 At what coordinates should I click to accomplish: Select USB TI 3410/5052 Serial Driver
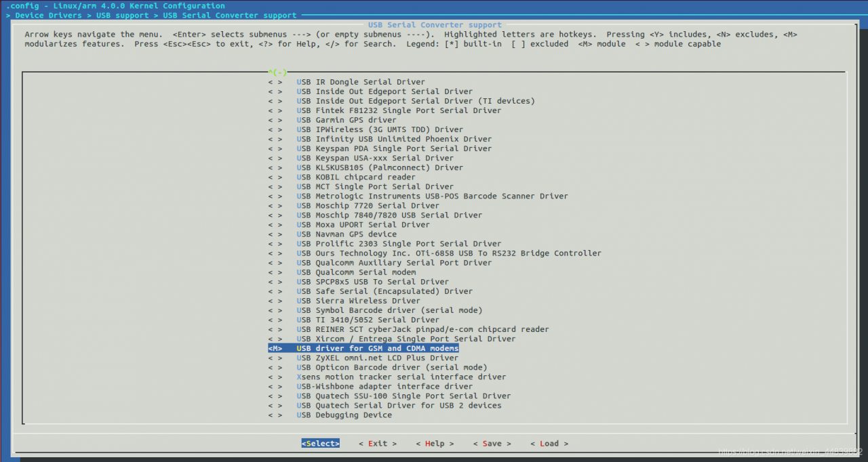tap(368, 320)
